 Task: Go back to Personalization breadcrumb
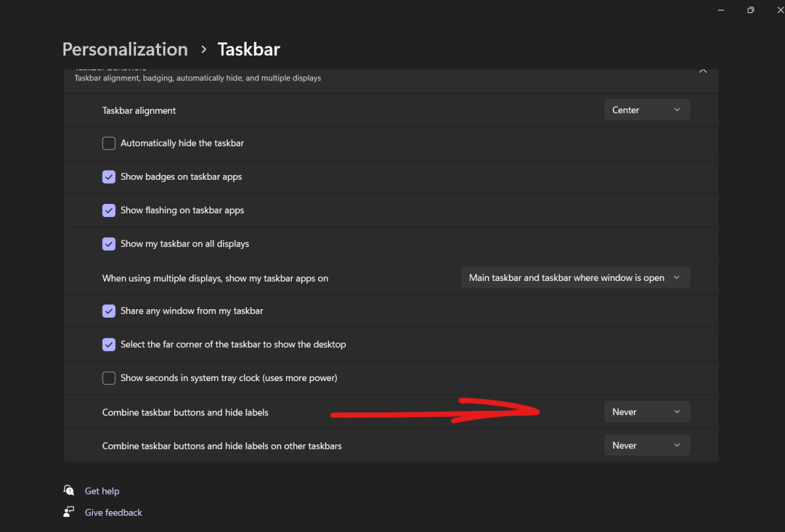tap(125, 49)
